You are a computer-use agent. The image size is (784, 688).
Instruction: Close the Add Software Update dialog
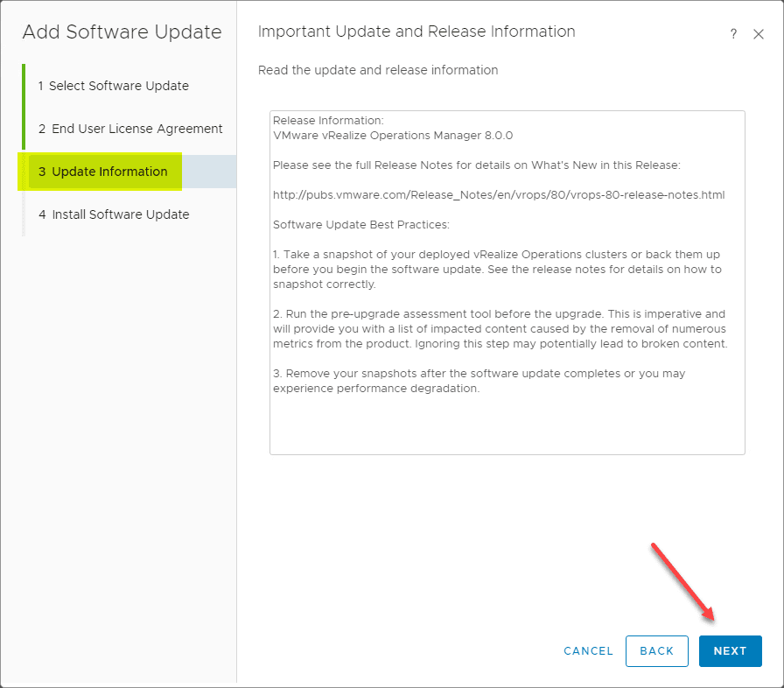[758, 34]
